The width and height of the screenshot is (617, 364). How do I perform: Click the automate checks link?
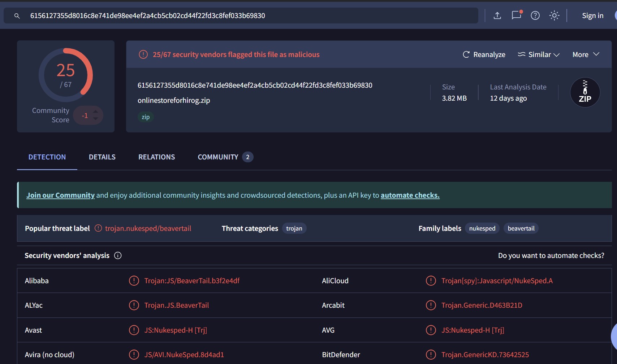coord(410,195)
